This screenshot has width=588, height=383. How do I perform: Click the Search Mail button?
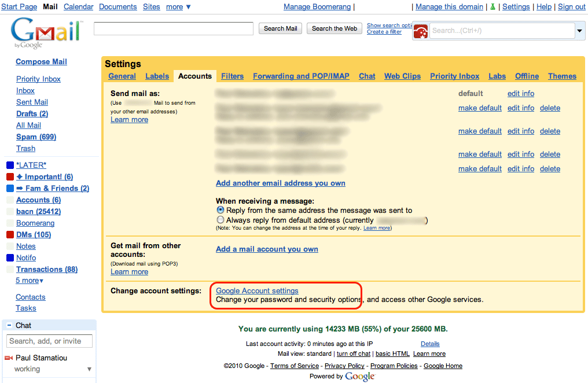(x=281, y=28)
